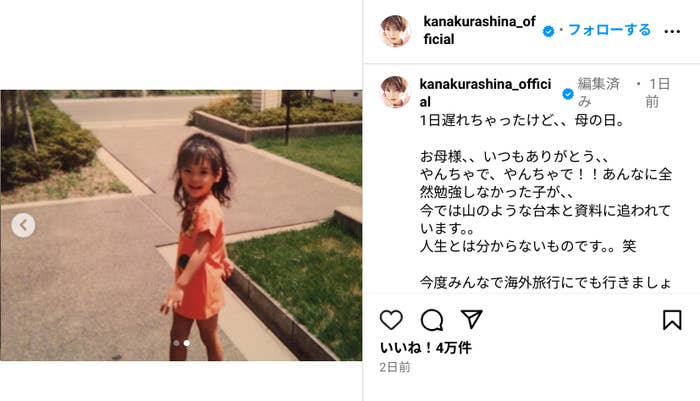Go to previous photo with left arrow
Viewport: 700px width, 401px height.
pos(23,225)
